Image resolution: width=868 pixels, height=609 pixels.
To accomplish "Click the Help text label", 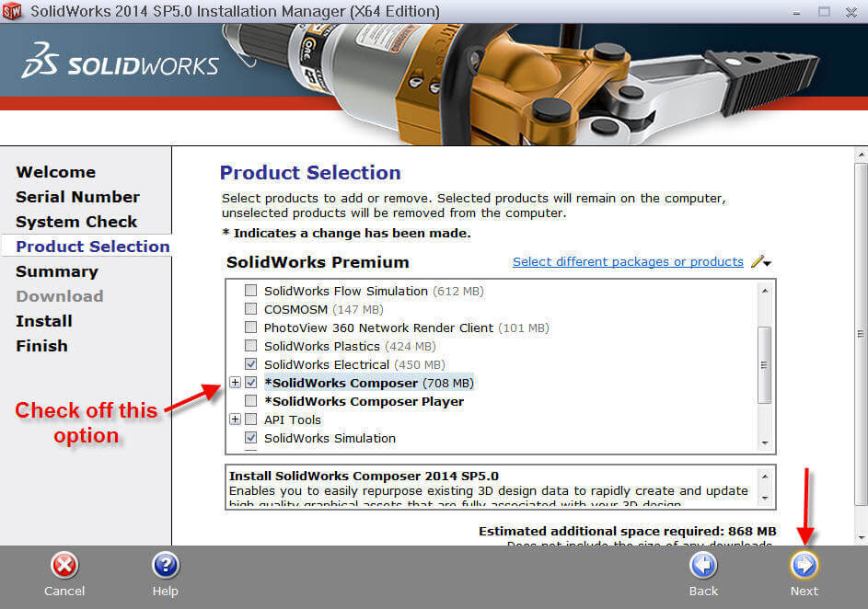I will [166, 591].
